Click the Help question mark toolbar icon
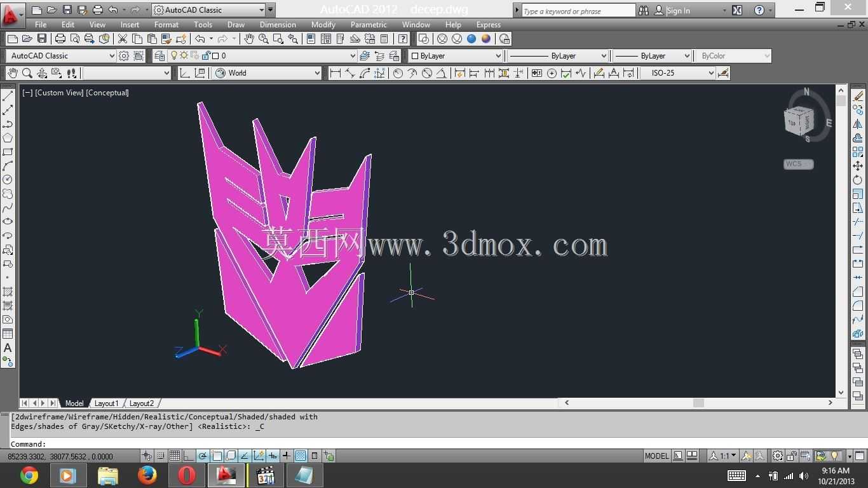 click(403, 39)
